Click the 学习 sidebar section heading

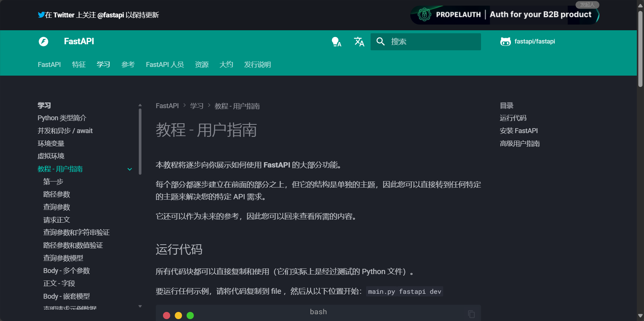[x=44, y=105]
